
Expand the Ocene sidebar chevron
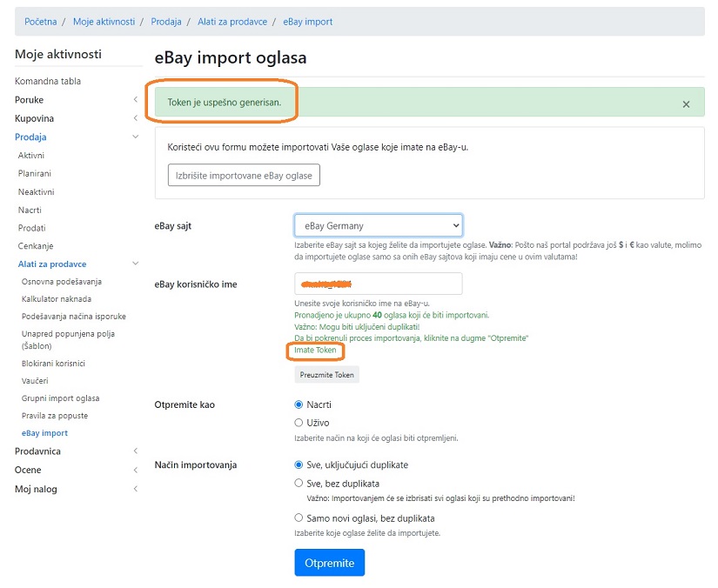click(x=136, y=470)
